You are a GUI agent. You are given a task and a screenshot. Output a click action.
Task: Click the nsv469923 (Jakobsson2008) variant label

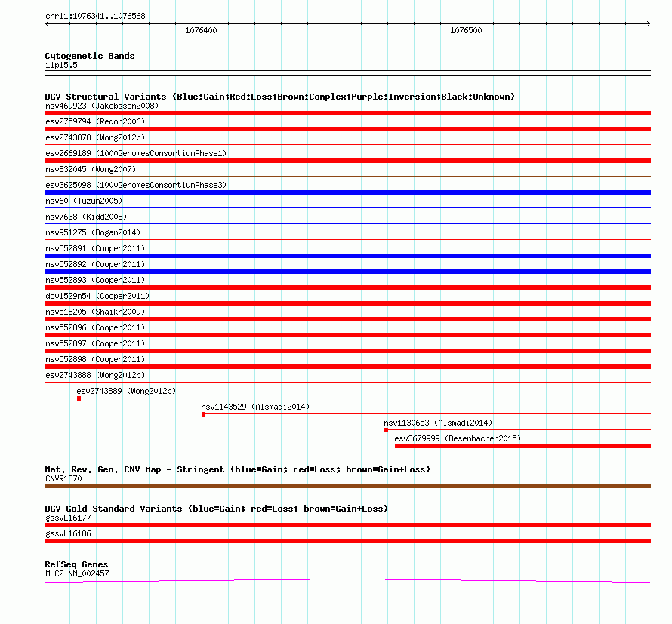click(x=102, y=106)
